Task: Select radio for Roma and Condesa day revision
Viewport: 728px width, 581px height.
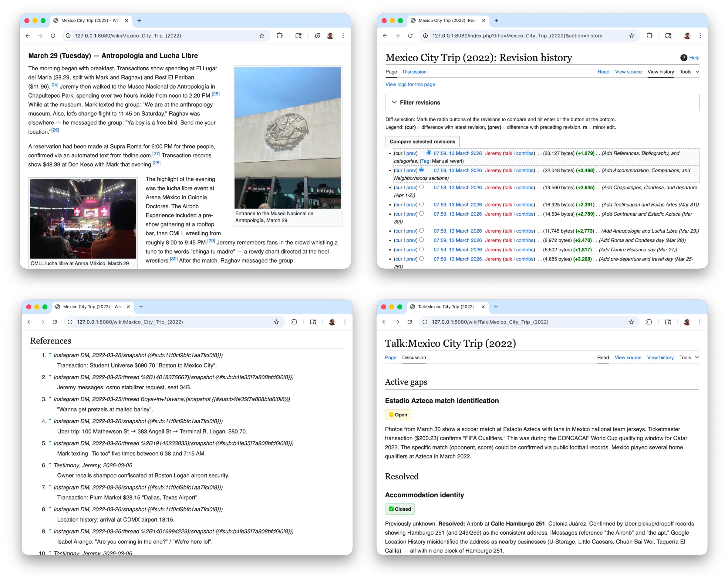Action: coord(421,240)
